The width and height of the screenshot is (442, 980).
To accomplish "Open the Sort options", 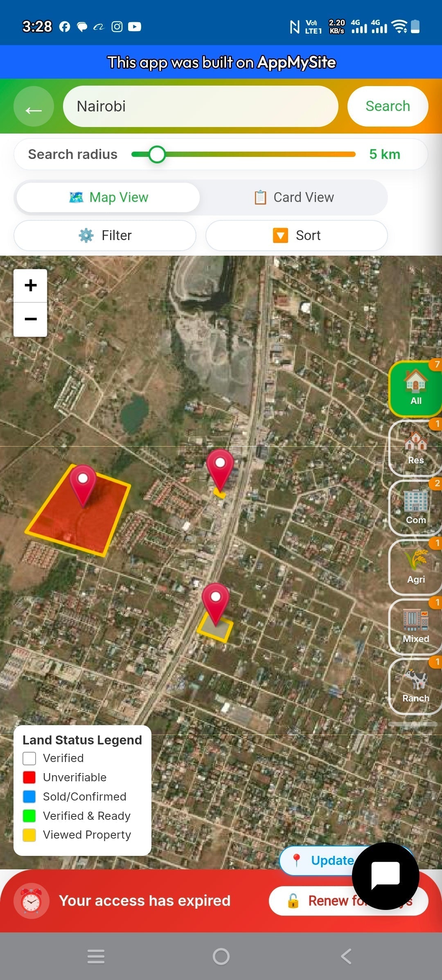I will click(297, 236).
